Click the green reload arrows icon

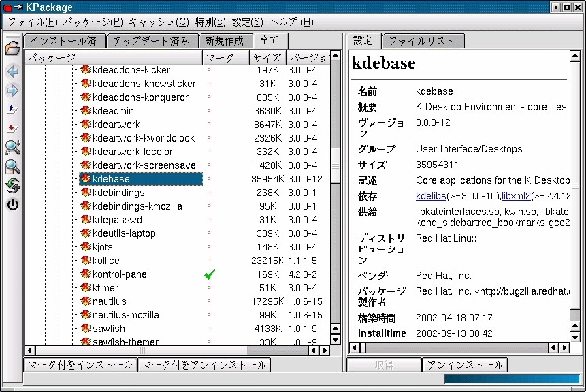pos(13,186)
